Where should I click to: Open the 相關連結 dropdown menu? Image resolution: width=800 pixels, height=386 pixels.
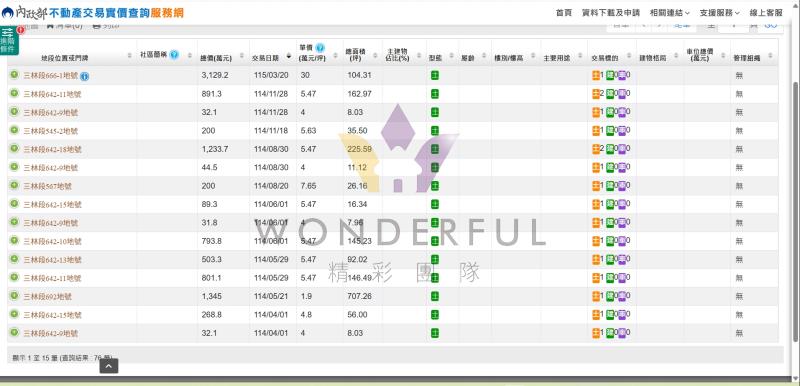click(669, 13)
